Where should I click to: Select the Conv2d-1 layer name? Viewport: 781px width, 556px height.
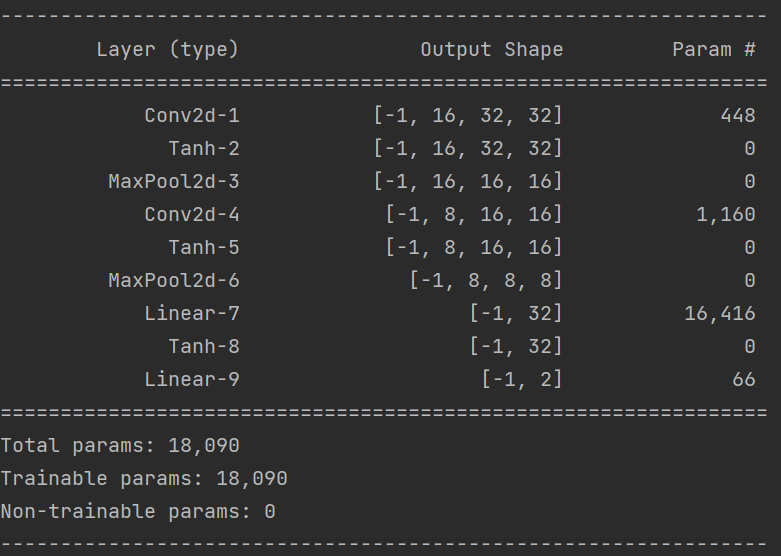pyautogui.click(x=192, y=115)
